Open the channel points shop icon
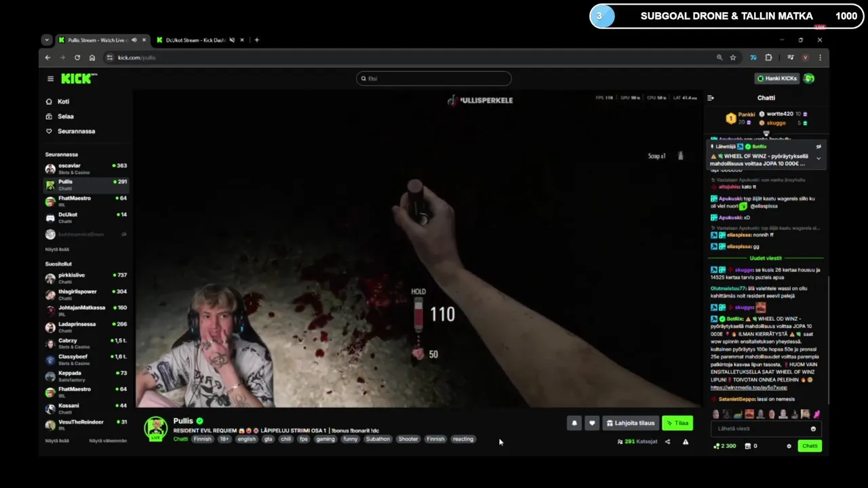The width and height of the screenshot is (868, 488). point(748,446)
